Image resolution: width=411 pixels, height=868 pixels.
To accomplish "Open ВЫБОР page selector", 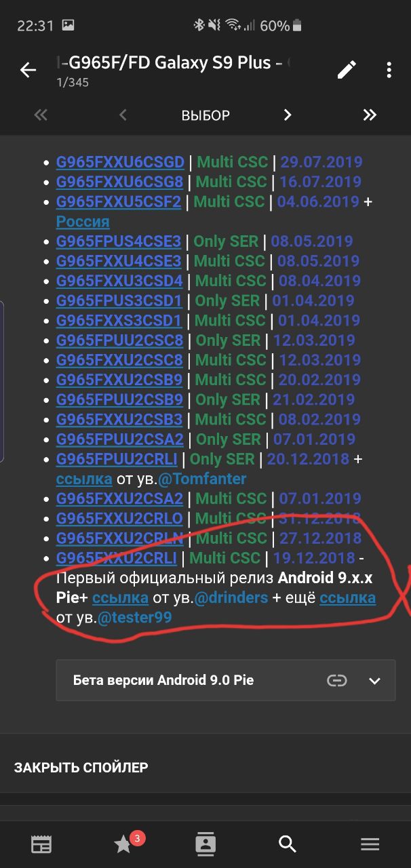I will click(x=206, y=115).
